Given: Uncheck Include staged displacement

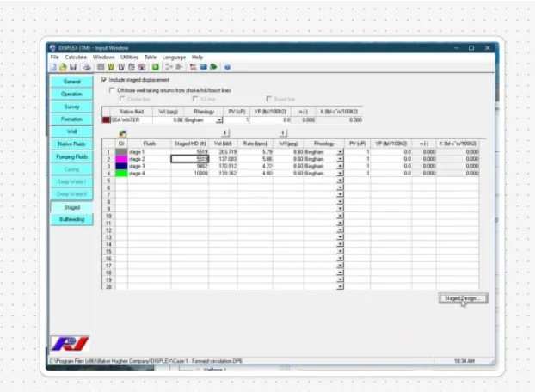Looking at the screenshot, I should (x=104, y=80).
